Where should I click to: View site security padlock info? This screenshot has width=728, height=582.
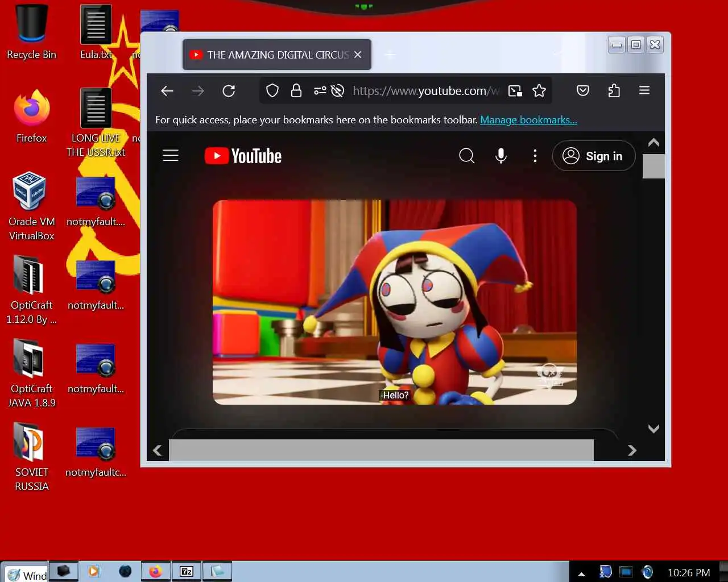click(296, 91)
